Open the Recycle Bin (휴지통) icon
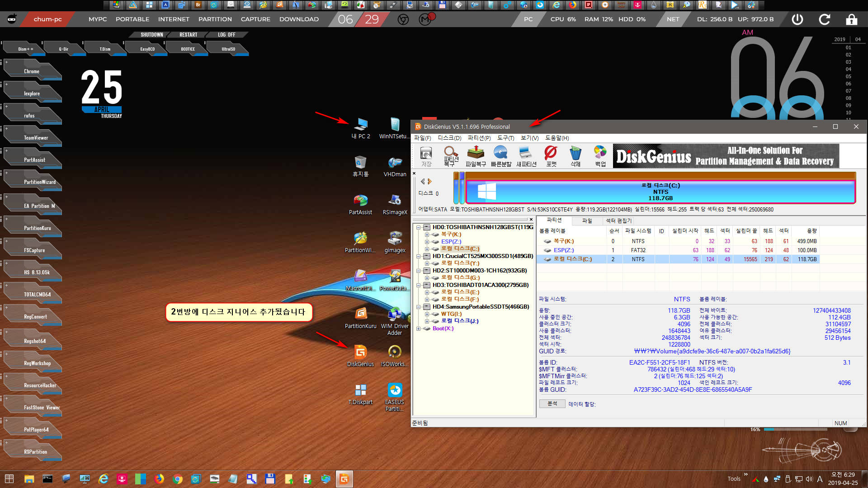Image resolution: width=868 pixels, height=488 pixels. point(361,166)
